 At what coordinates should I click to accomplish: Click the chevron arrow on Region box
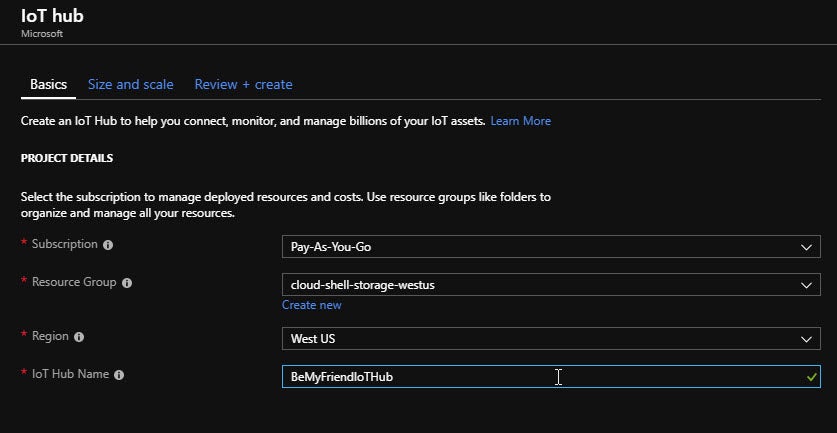(x=807, y=339)
